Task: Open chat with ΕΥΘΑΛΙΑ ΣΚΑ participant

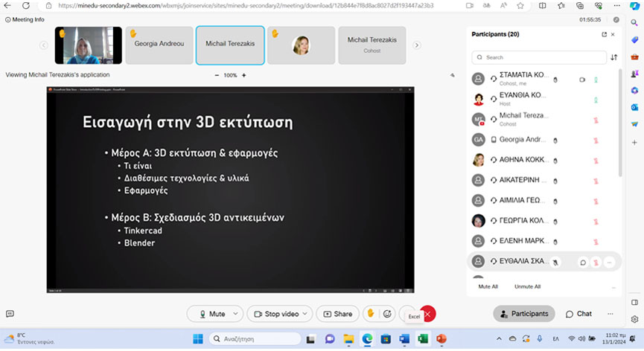Action: [582, 262]
